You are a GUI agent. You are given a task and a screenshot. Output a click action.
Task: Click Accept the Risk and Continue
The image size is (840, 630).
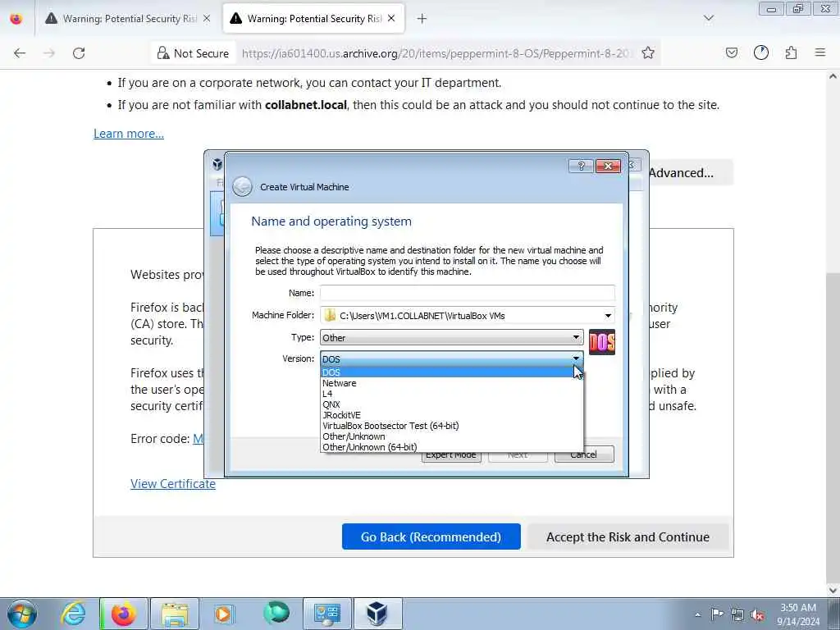pyautogui.click(x=628, y=536)
